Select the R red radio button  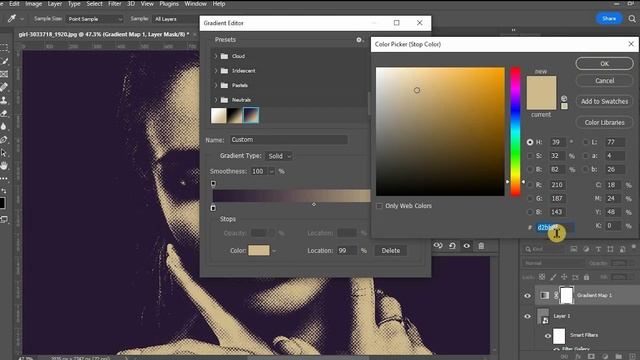530,185
